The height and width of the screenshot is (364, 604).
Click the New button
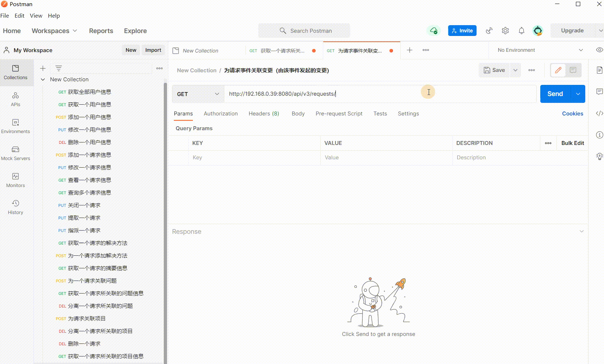pos(131,50)
